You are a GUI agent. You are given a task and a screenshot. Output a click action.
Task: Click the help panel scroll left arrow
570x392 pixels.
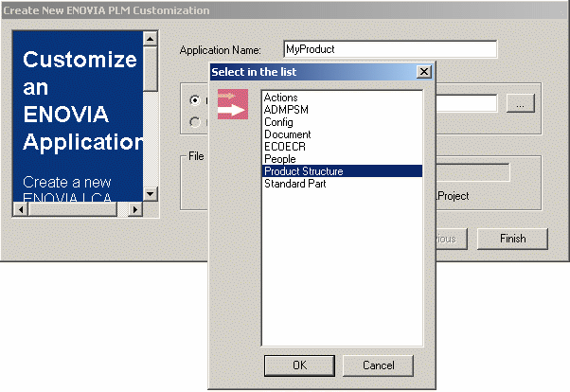click(x=21, y=209)
